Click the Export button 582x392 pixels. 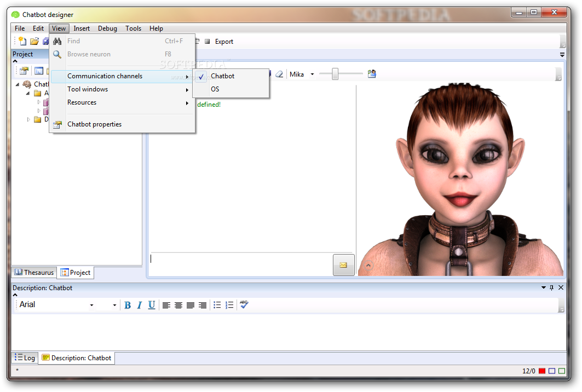[x=224, y=42]
